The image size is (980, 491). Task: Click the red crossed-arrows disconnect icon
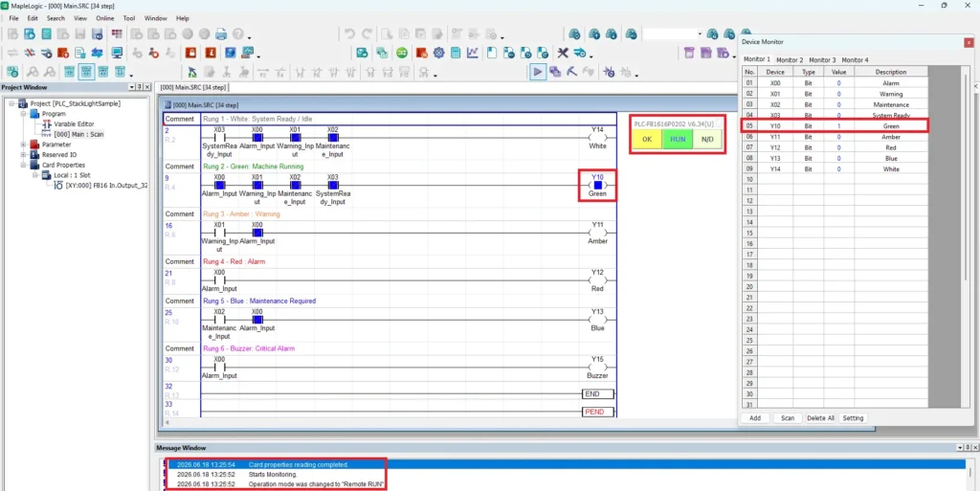[x=30, y=53]
